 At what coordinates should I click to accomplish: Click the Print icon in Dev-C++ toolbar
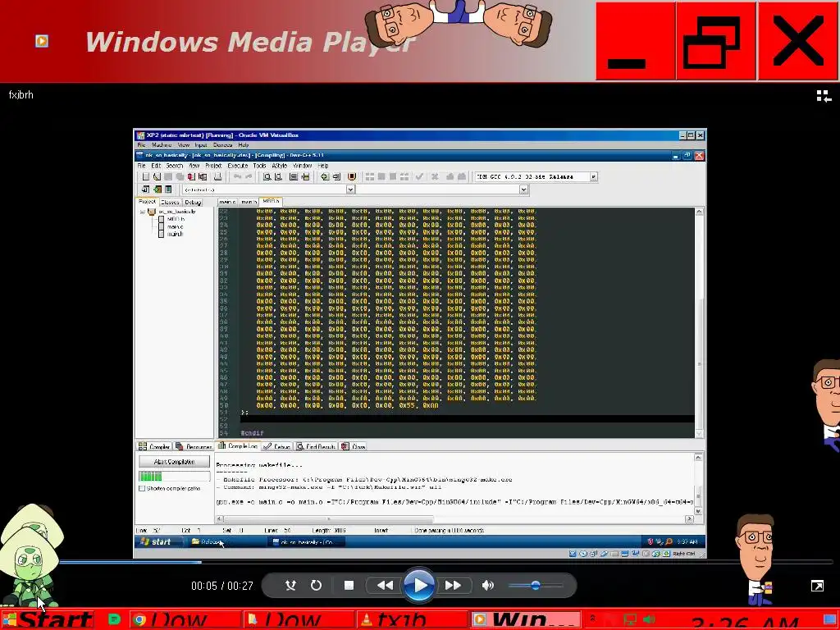[x=217, y=177]
